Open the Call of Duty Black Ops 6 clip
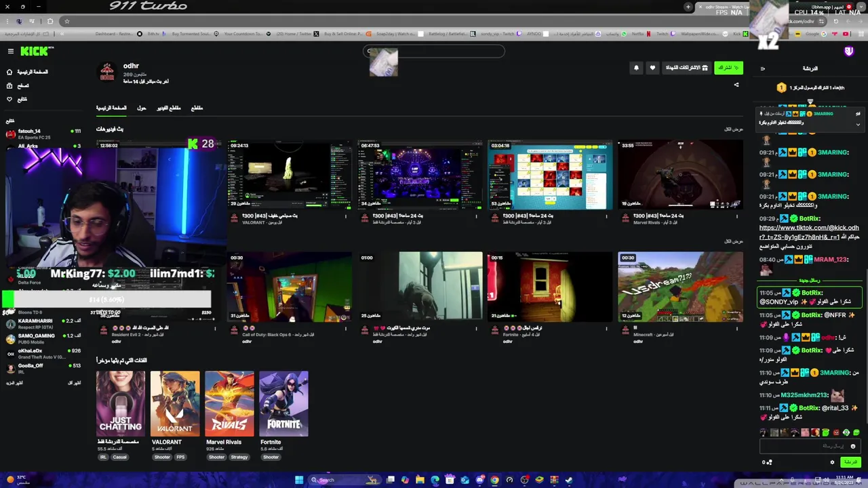Screen dimensions: 868x488 [x=290, y=287]
